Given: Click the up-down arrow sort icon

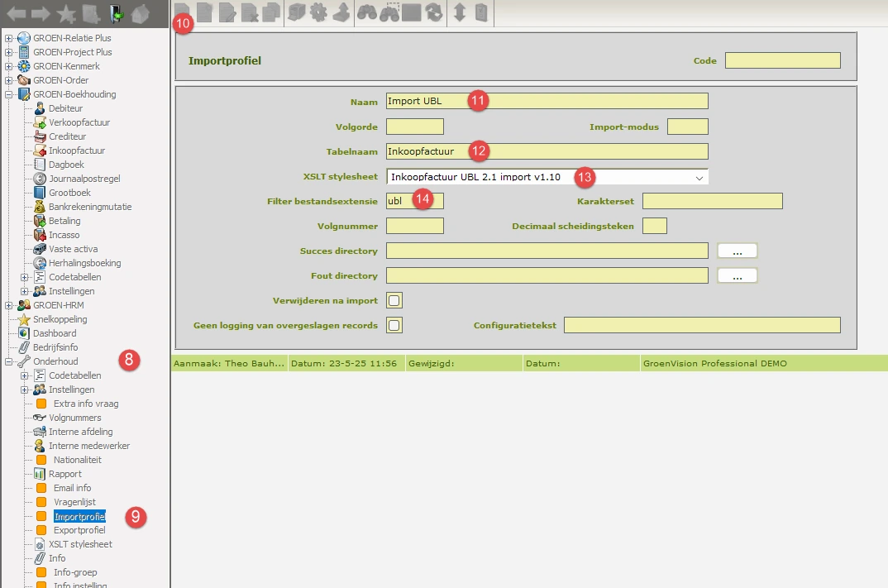Looking at the screenshot, I should click(460, 14).
